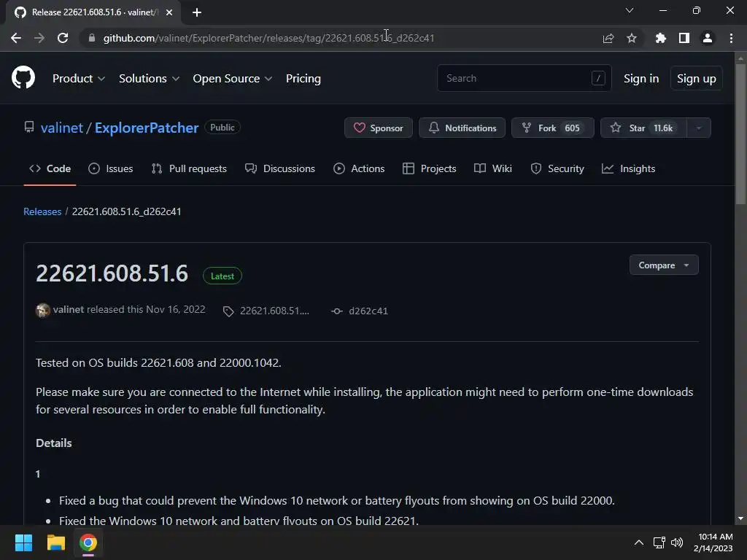Open the share page icon in address bar
The height and width of the screenshot is (560, 747).
coord(608,38)
